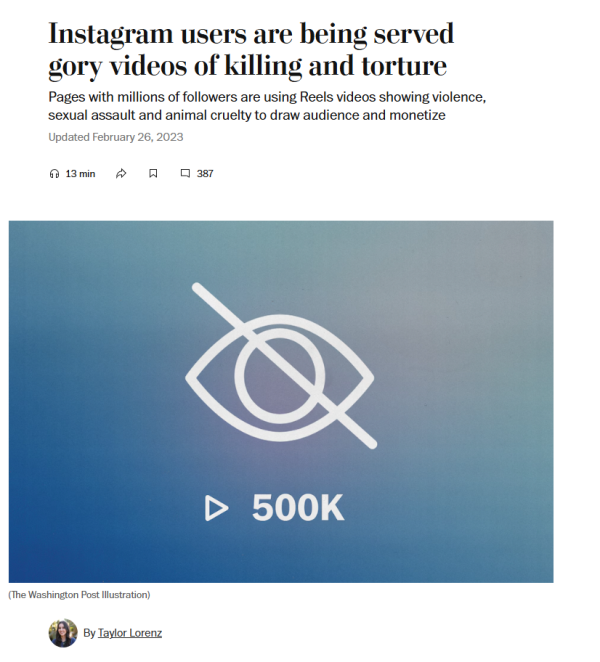This screenshot has height=662, width=600.
Task: Click the 500K view count text
Action: [298, 508]
